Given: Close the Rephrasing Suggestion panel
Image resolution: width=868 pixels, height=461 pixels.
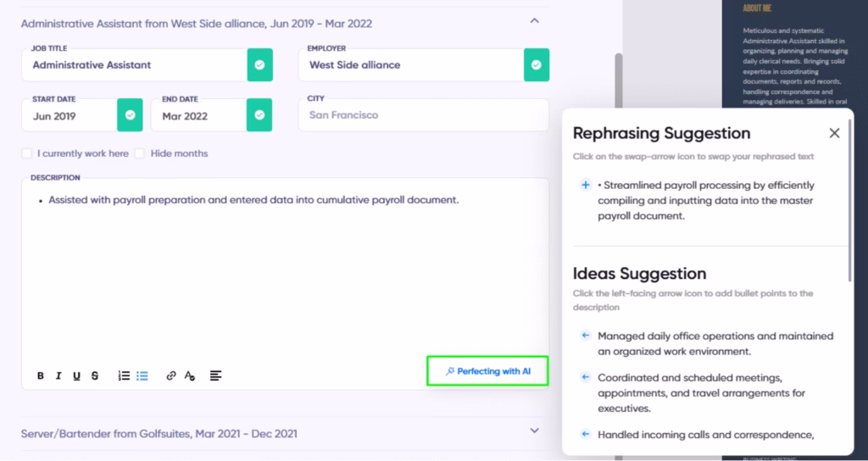Looking at the screenshot, I should click(x=834, y=133).
